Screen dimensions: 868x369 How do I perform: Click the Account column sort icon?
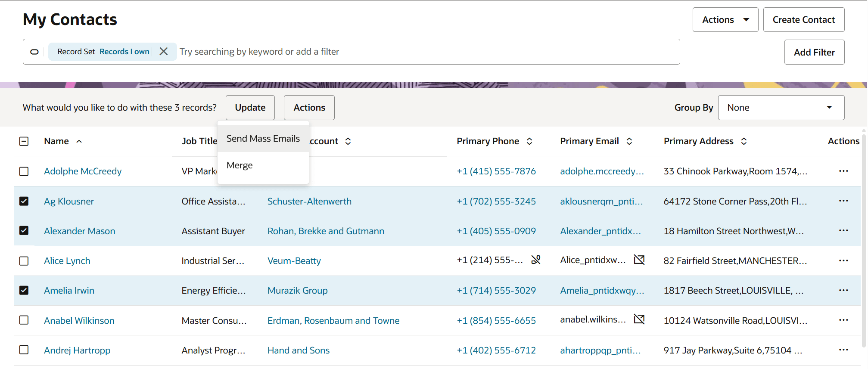coord(348,141)
